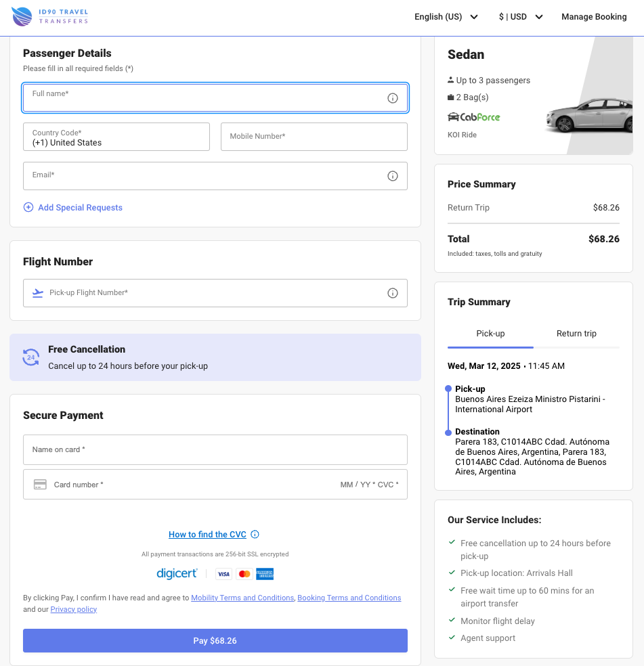Open the USD currency selector

[x=520, y=16]
